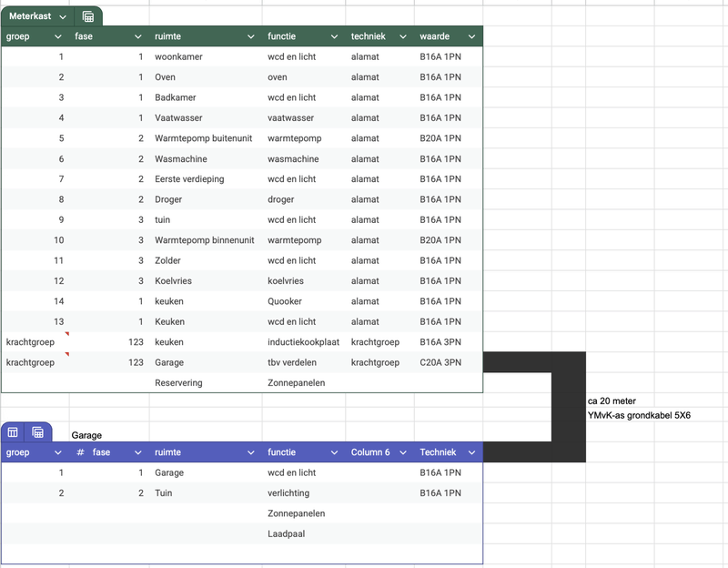Click the Meterkast table view icon
This screenshot has width=728, height=568.
(x=88, y=16)
